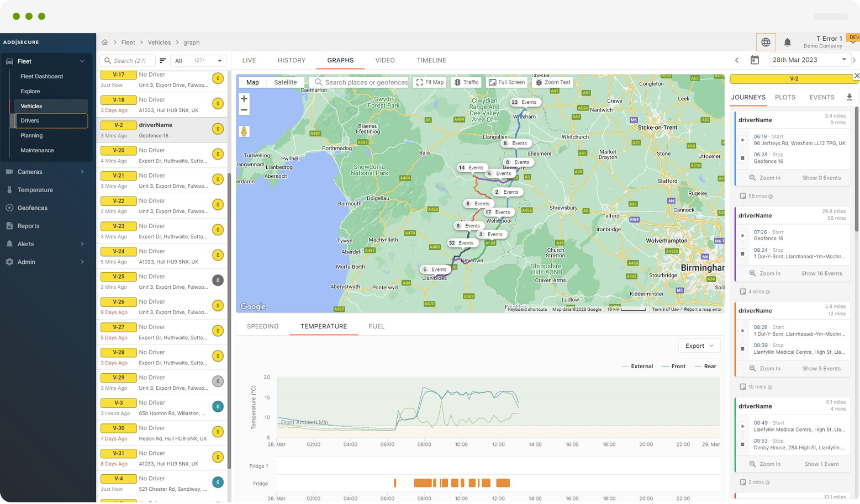Toggle the Traffic layer
This screenshot has height=504, width=860.
[x=467, y=82]
